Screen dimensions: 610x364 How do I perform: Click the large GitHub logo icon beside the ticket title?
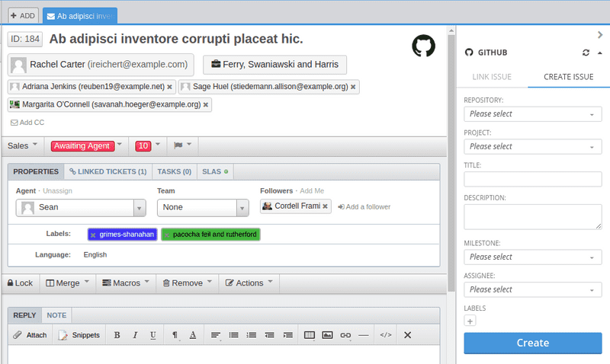coord(423,46)
